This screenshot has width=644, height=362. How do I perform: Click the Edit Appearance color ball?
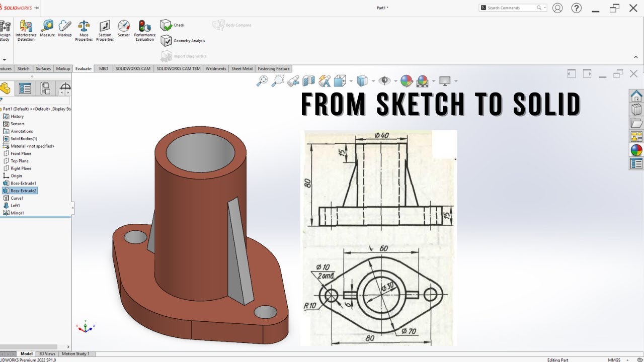point(407,81)
